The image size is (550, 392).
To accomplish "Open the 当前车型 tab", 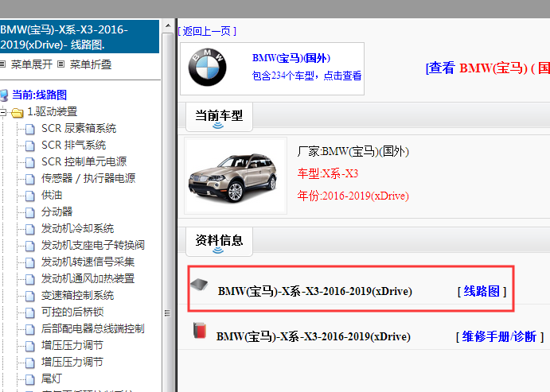I will (219, 117).
